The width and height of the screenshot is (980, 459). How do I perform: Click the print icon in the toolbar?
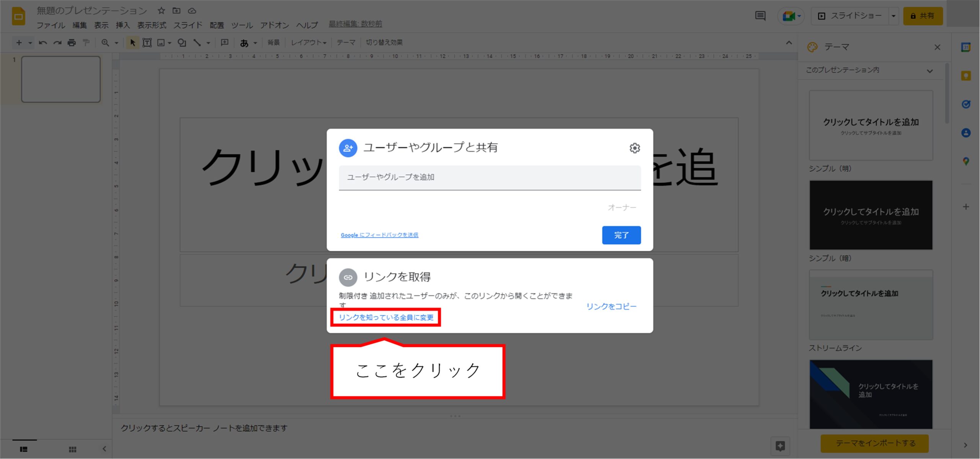tap(72, 42)
